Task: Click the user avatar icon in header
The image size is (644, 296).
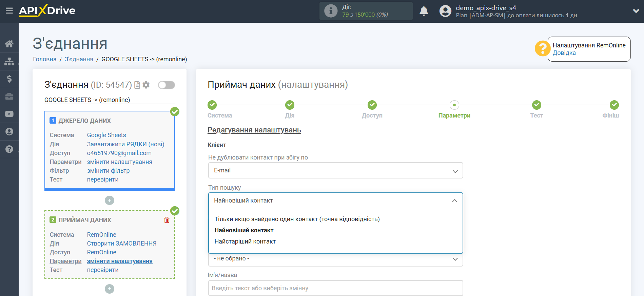Action: pyautogui.click(x=445, y=11)
